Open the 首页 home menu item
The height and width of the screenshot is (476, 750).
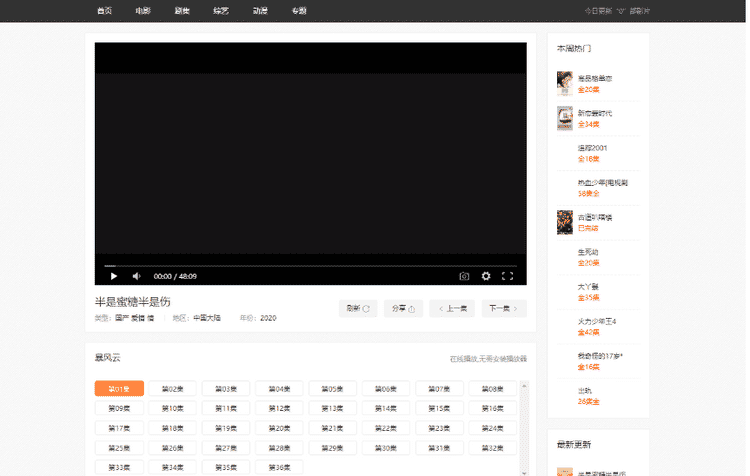pyautogui.click(x=105, y=11)
